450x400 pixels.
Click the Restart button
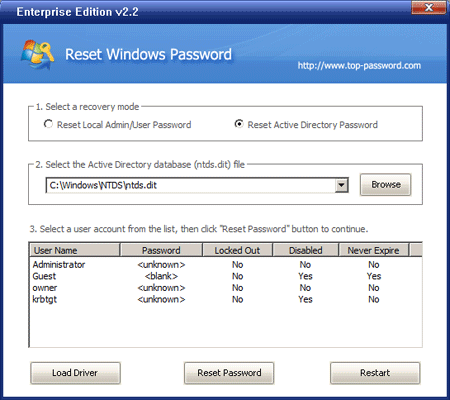375,373
